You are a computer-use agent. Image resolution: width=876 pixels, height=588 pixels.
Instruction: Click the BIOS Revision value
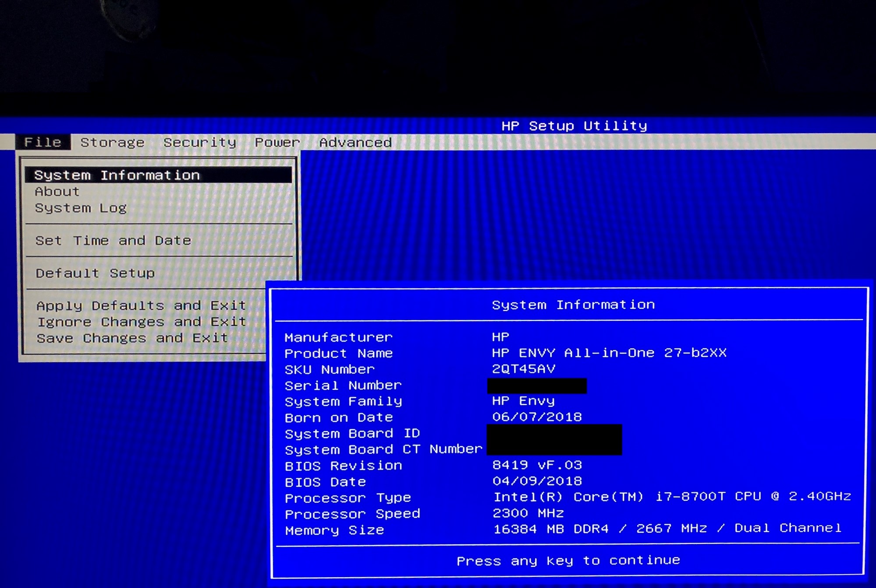(x=537, y=465)
